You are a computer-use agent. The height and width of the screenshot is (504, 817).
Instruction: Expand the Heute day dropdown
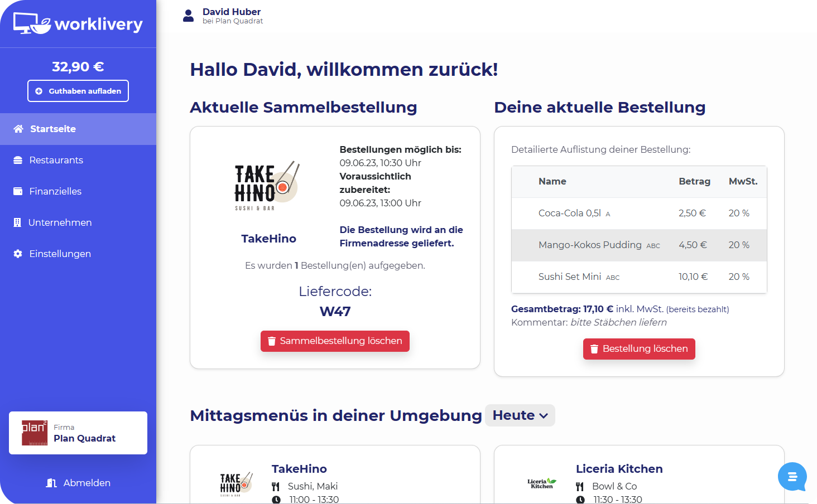click(x=520, y=415)
